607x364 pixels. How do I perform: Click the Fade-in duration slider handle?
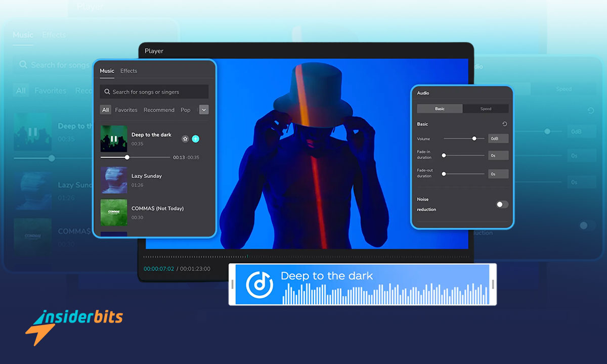[x=444, y=156]
